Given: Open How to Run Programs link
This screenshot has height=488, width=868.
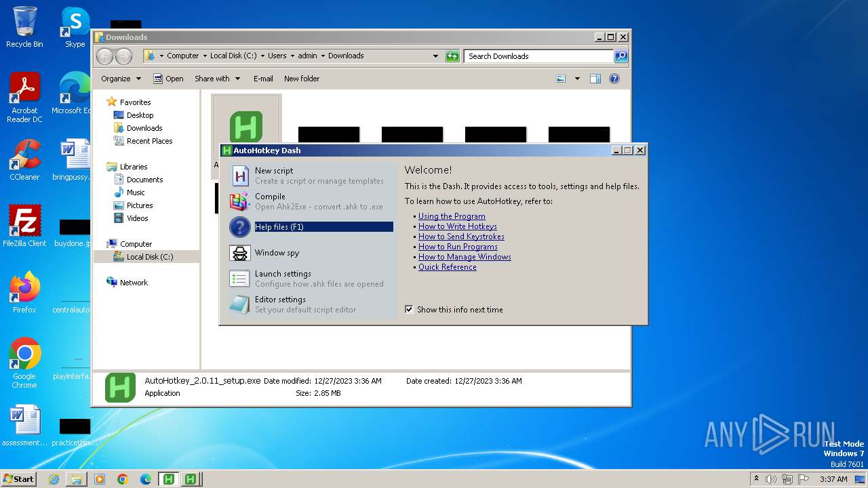Looking at the screenshot, I should 458,247.
